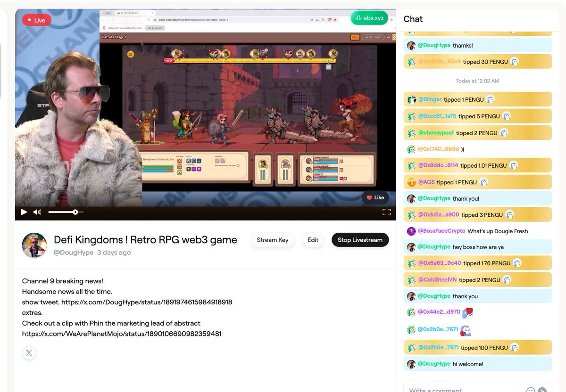Click the avatar on the AGS tip message
Screen dimensions: 566x392
click(x=411, y=182)
